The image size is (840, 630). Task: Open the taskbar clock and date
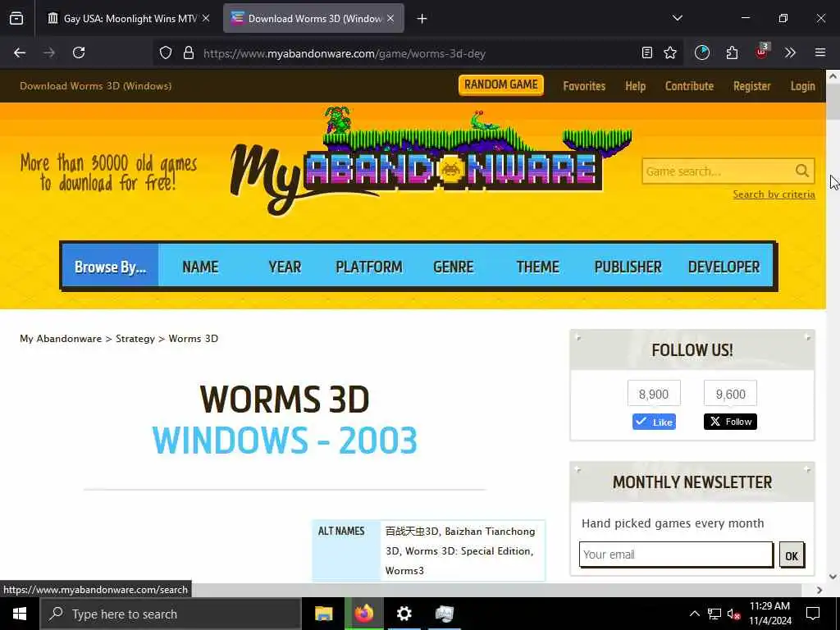[769, 614]
